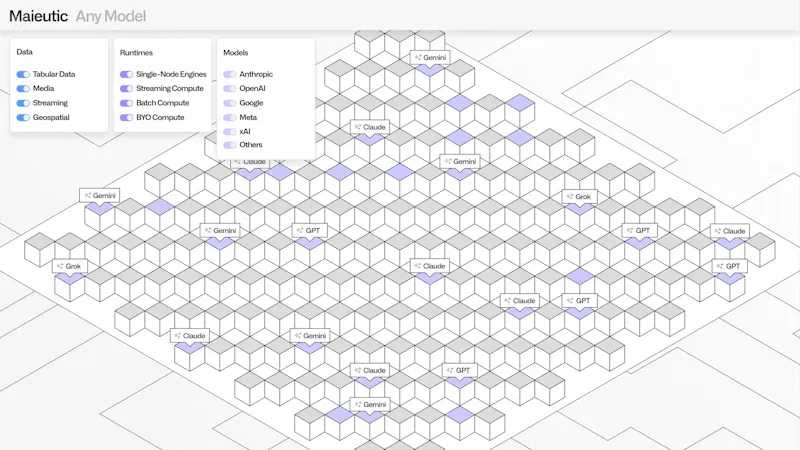The width and height of the screenshot is (800, 450).
Task: Disable the Batch Compute toggle
Action: (127, 103)
